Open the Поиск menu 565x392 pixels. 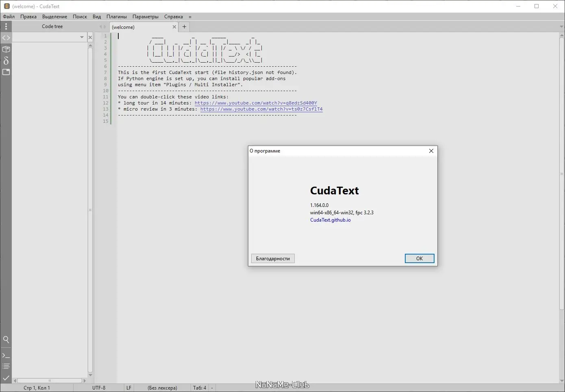80,17
